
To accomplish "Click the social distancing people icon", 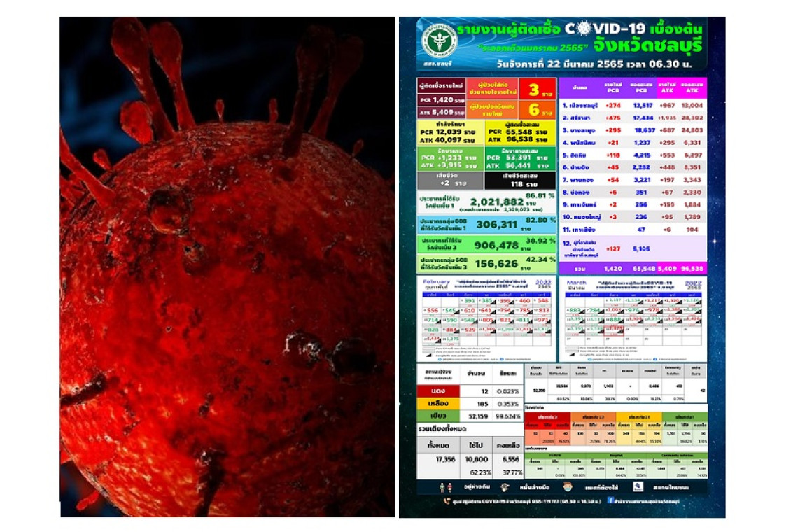I will 444,486.
